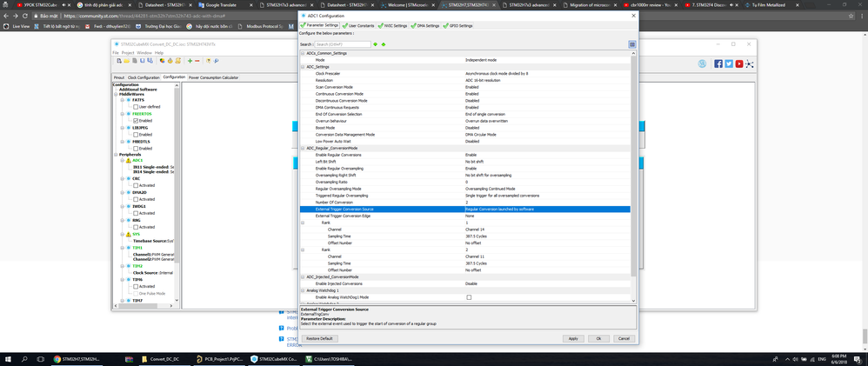Open the Twitter icon in STM32CubeMX window

729,63
